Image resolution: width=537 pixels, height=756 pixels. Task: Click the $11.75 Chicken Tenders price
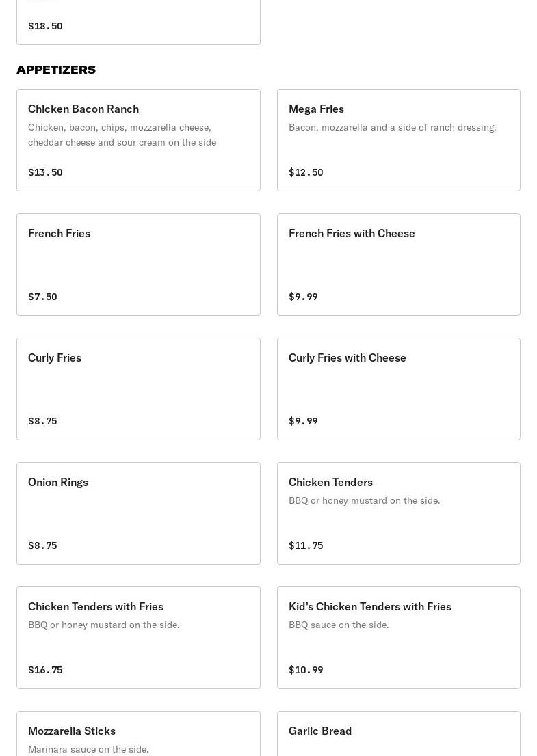click(x=306, y=545)
